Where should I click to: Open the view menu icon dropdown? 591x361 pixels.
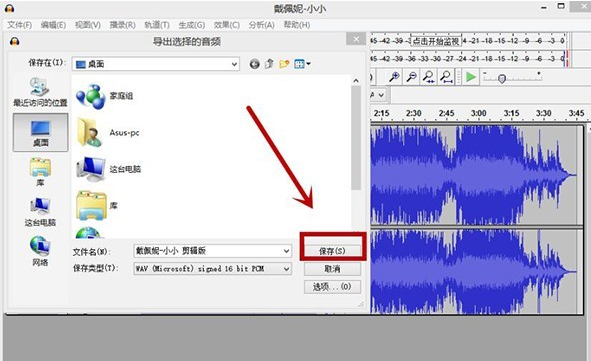tap(302, 64)
